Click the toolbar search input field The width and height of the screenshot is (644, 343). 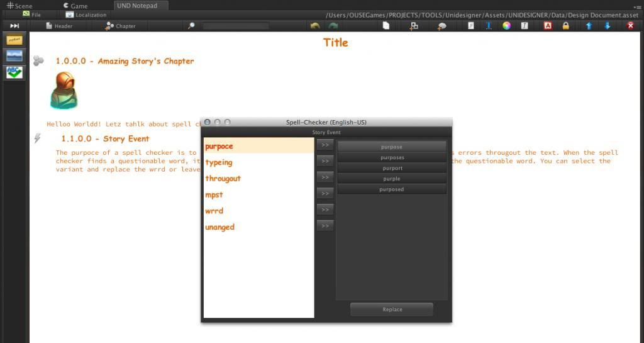point(235,26)
